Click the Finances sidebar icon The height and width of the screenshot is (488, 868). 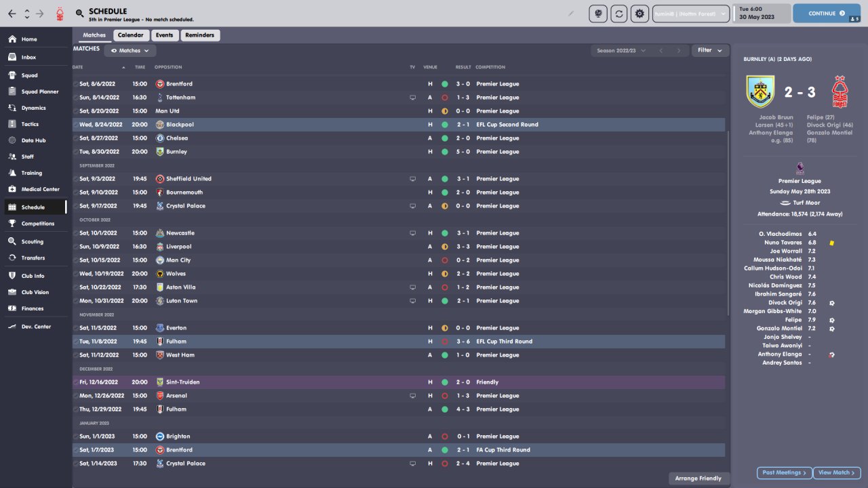(12, 308)
